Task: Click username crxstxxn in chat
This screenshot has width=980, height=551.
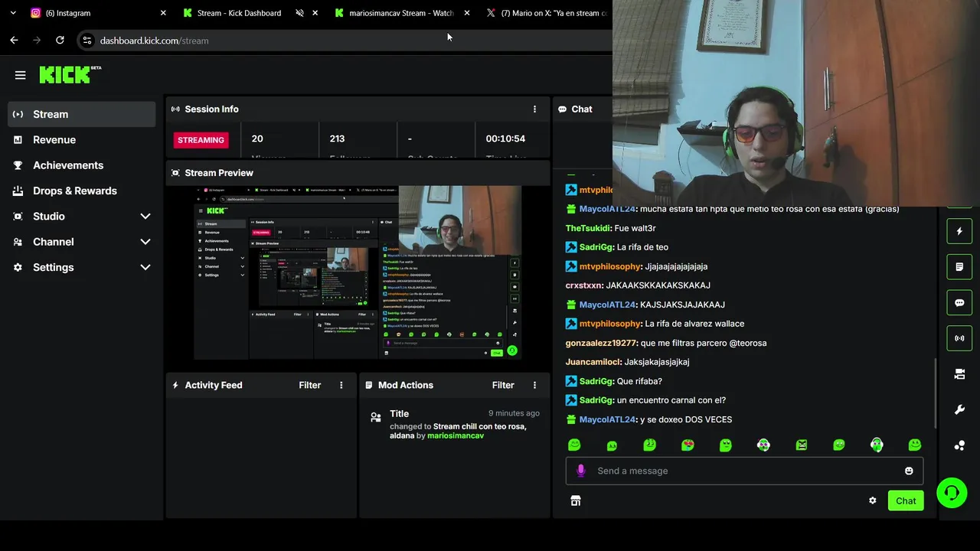Action: pos(583,285)
